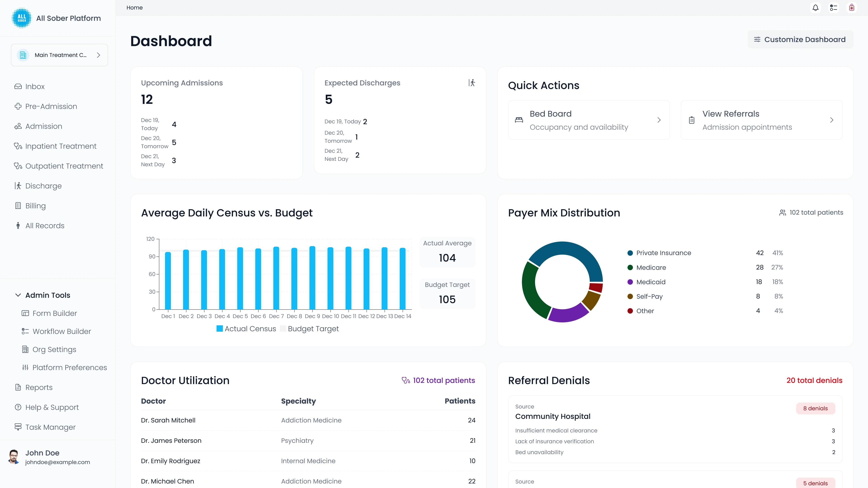Toggle Budget Target legend swatch
The height and width of the screenshot is (488, 868).
(283, 329)
